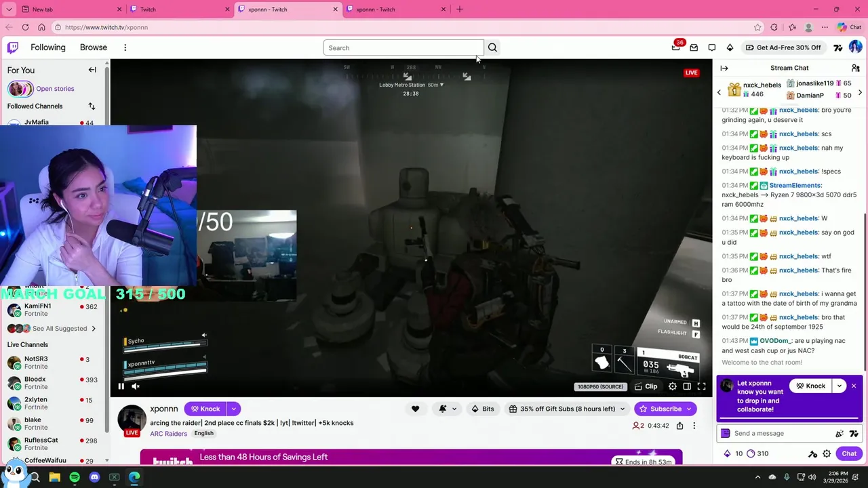Open the whispers envelope icon
This screenshot has width=868, height=488.
694,47
